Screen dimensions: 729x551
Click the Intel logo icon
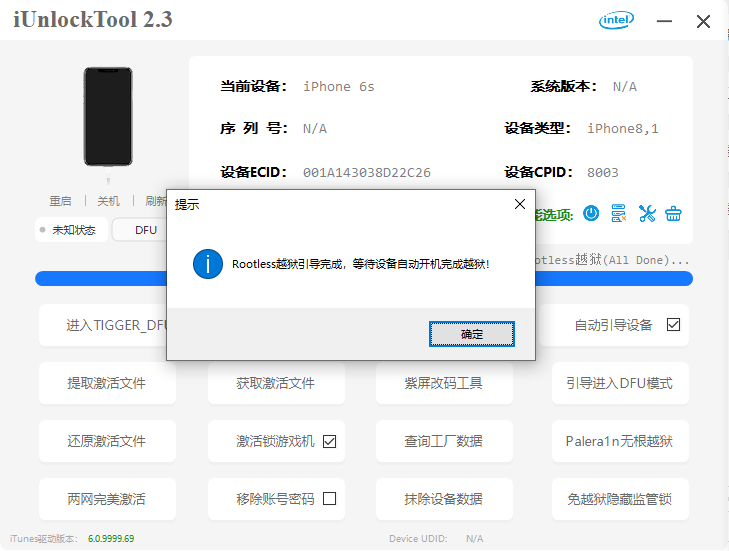click(x=616, y=20)
